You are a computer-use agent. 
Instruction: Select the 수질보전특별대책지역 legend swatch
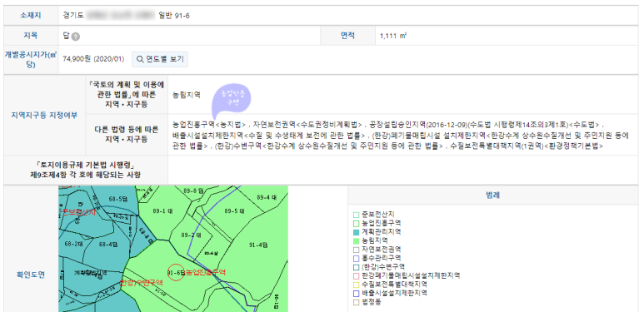point(356,285)
